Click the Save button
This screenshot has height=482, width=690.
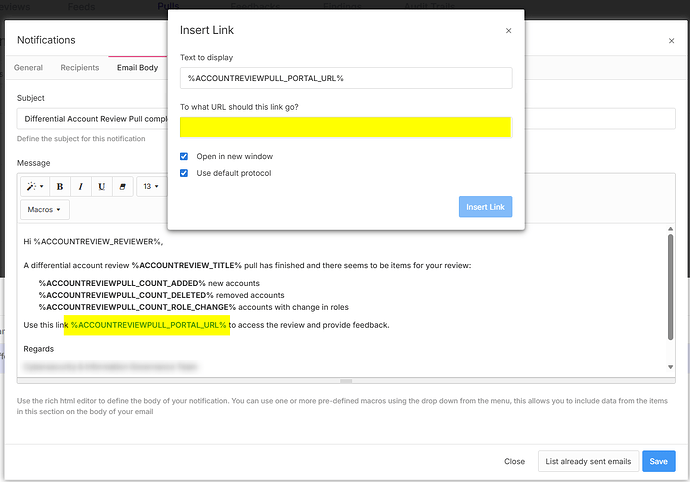[x=658, y=461]
